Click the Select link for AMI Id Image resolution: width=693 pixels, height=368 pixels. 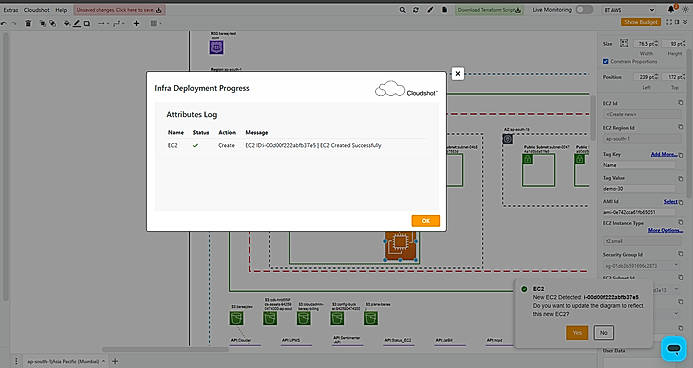coord(670,201)
